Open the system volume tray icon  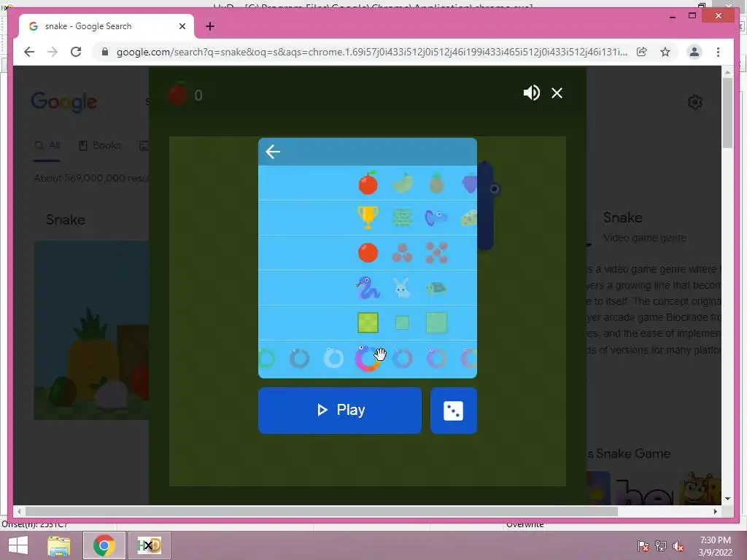pyautogui.click(x=678, y=545)
